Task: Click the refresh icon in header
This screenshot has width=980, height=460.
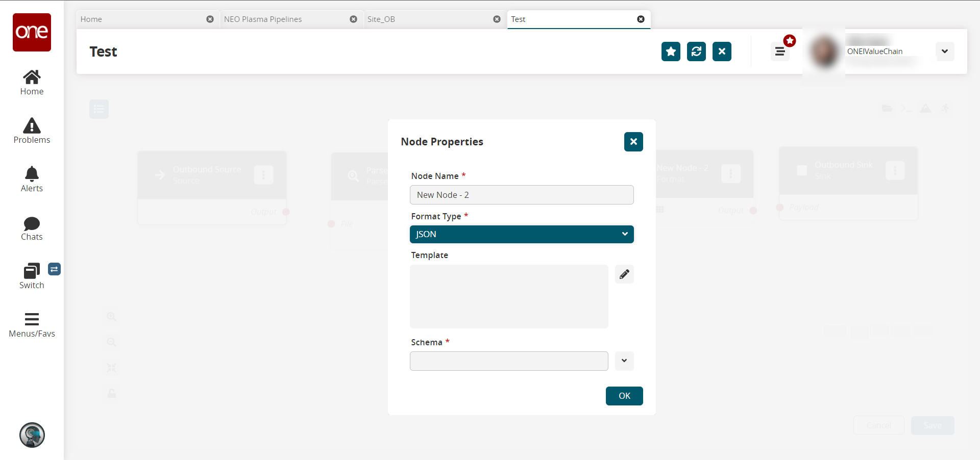Action: tap(696, 52)
